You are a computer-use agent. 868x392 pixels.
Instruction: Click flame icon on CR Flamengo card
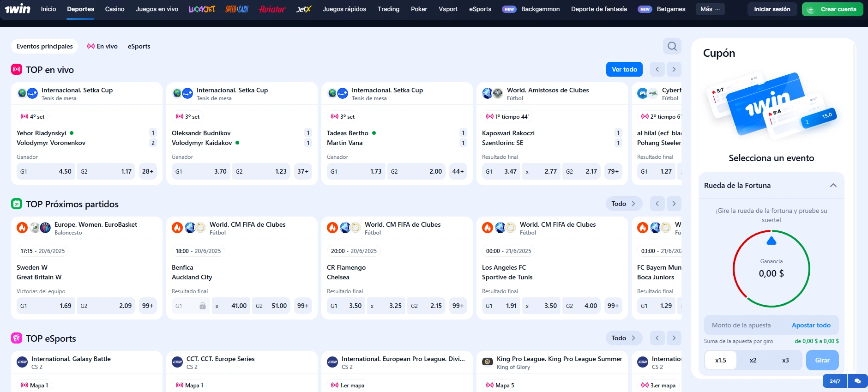click(x=332, y=228)
